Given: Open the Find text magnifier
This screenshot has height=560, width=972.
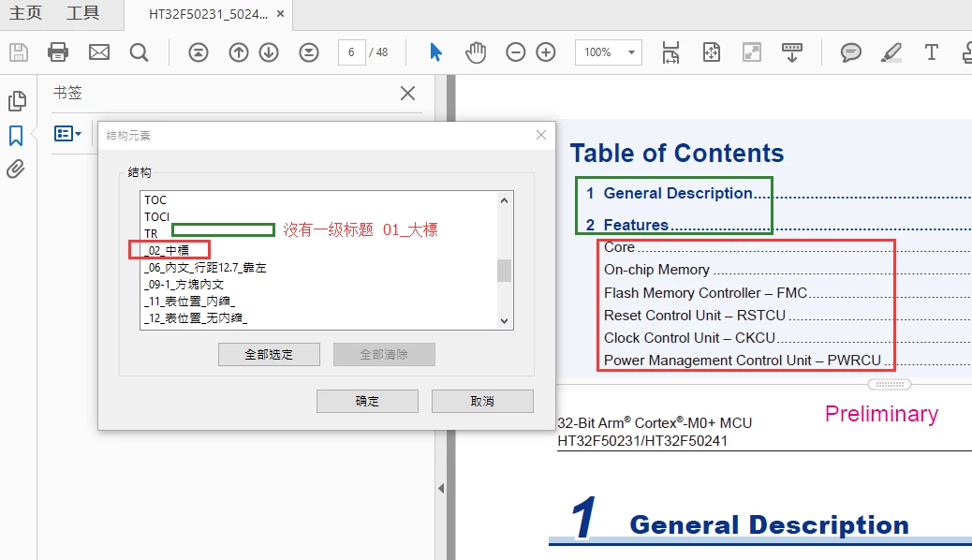Looking at the screenshot, I should tap(139, 52).
